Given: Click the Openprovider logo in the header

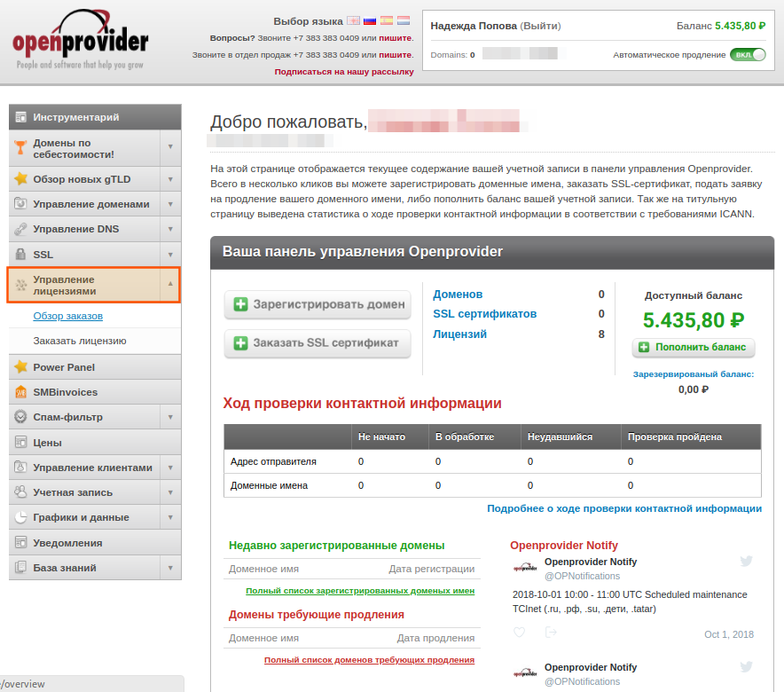Looking at the screenshot, I should pyautogui.click(x=81, y=40).
